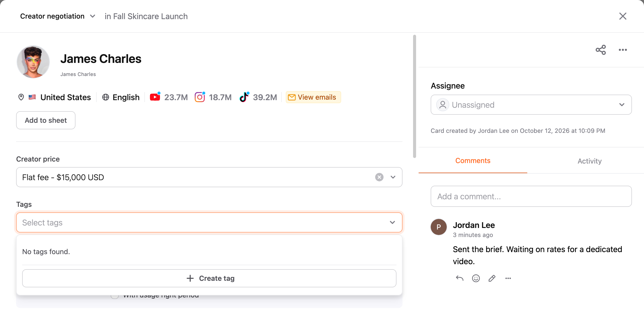Image resolution: width=644 pixels, height=312 pixels.
Task: Open the card's three-dot options menu
Action: pyautogui.click(x=623, y=50)
